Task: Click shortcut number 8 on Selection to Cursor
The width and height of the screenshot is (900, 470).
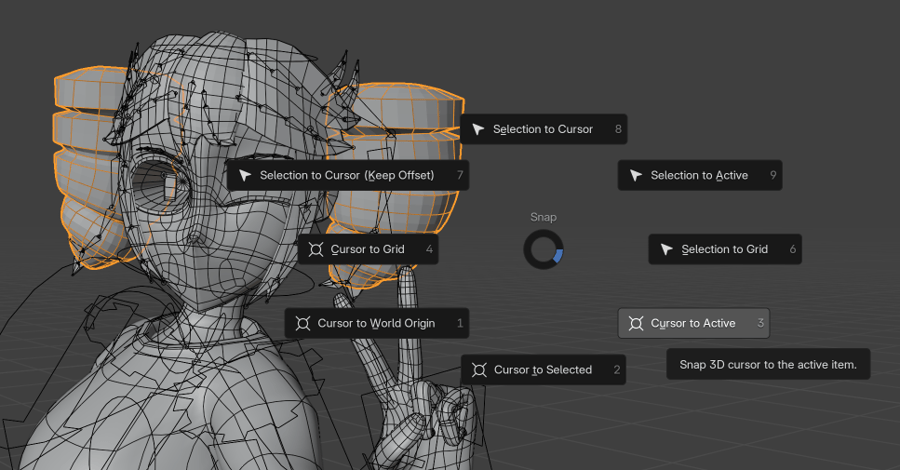Action: point(618,129)
